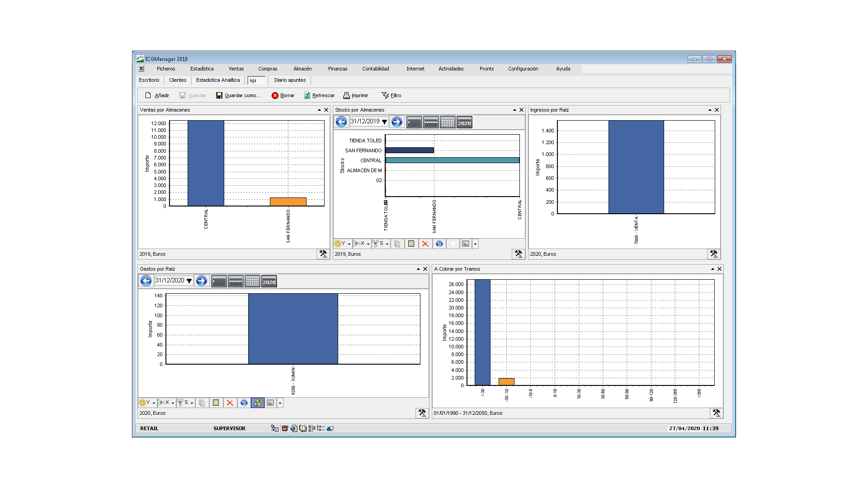Go to next date in Gastos por Raíz
The width and height of the screenshot is (868, 488).
click(201, 281)
